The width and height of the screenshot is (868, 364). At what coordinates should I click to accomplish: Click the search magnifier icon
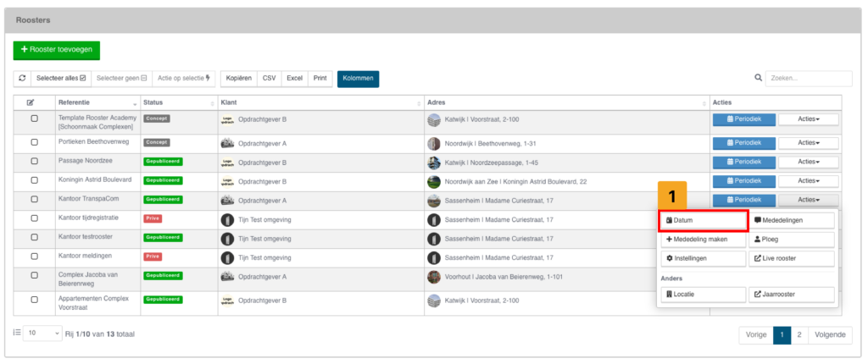(759, 79)
